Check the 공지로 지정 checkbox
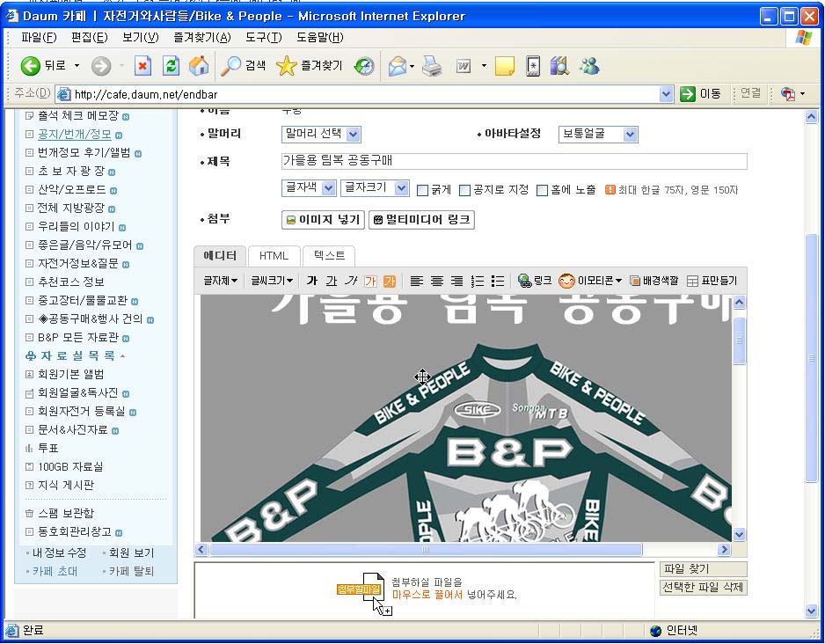 (464, 190)
